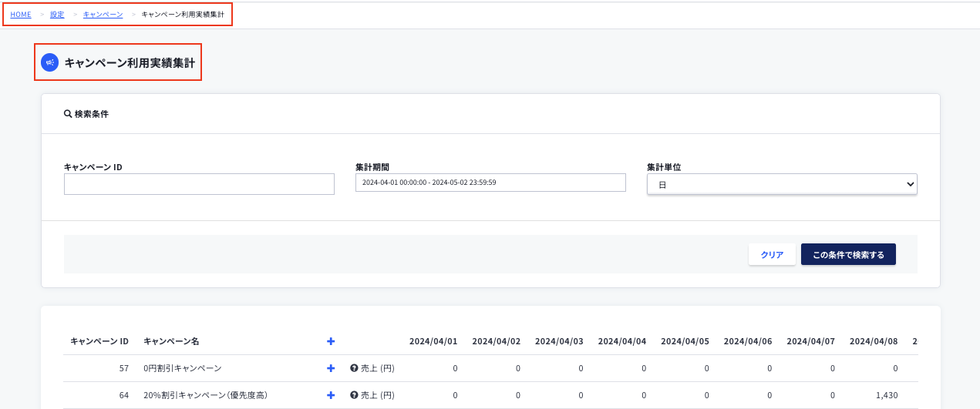
Task: Click the magnifier icon beside 検索条件
Action: 68,114
